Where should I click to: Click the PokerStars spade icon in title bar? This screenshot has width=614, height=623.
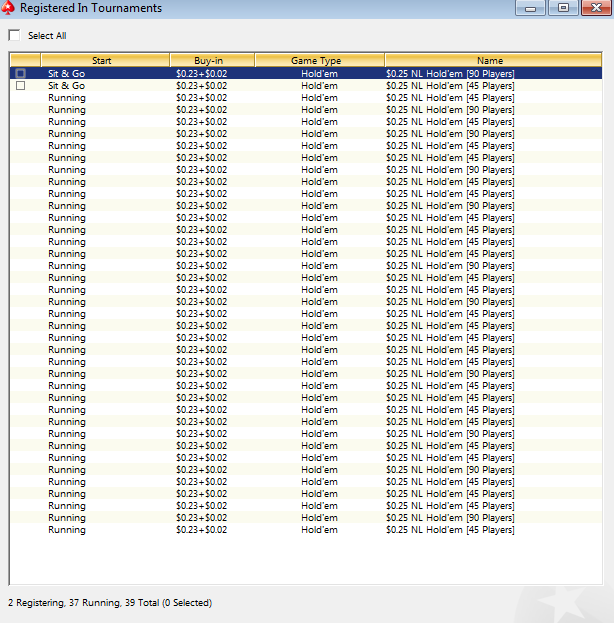point(8,8)
